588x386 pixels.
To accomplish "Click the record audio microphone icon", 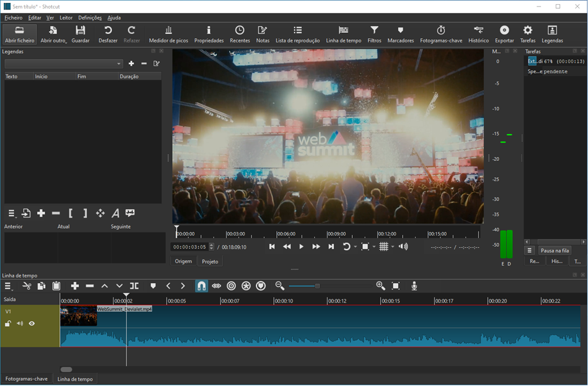I will [x=414, y=286].
